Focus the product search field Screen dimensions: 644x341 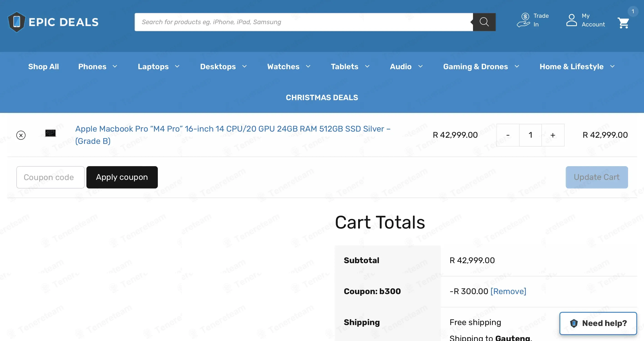304,22
